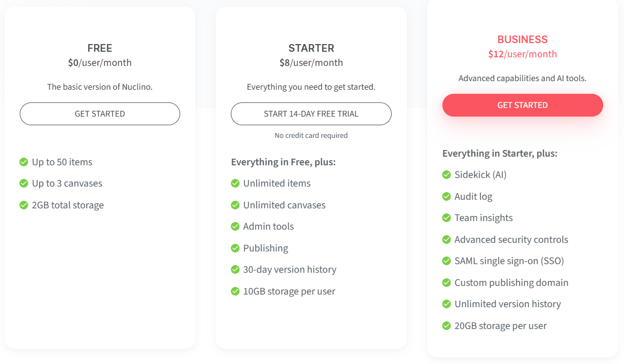Click the Unlimited canvases feature text
The image size is (624, 364).
click(x=284, y=205)
